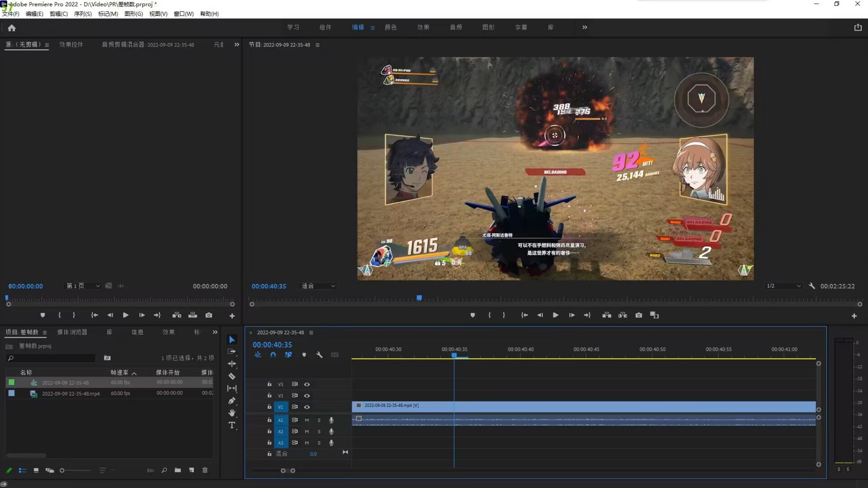Play the source monitor
The image size is (868, 488).
126,315
